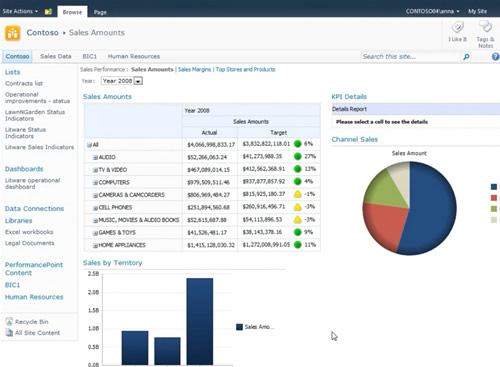This screenshot has height=367, width=500.
Task: Open the Data Connections link
Action: click(x=34, y=209)
